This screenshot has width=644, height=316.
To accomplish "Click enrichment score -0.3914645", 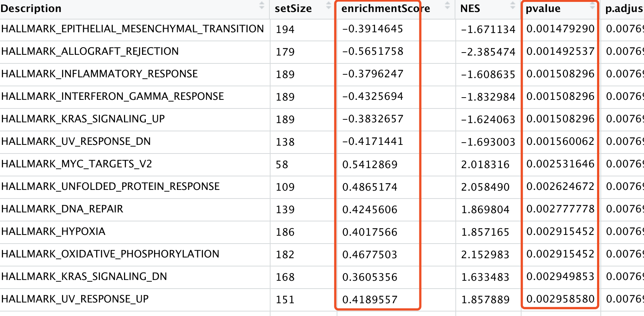I will pyautogui.click(x=373, y=29).
